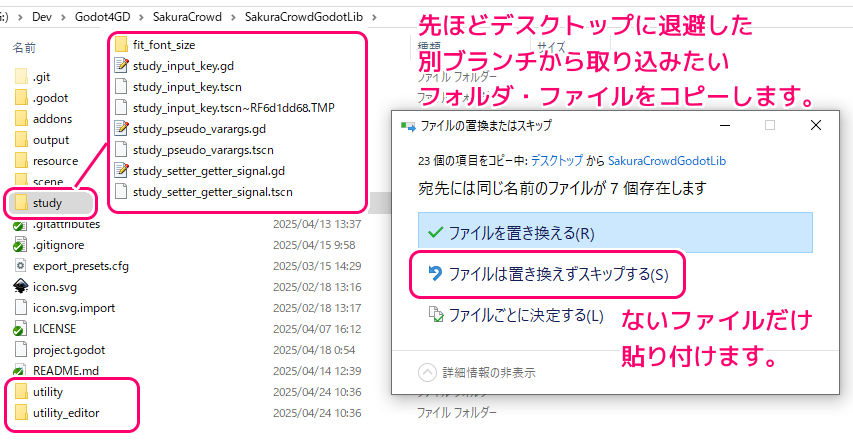The image size is (853, 442).
Task: Collapse details with 詳細情報の非表示
Action: 477,373
